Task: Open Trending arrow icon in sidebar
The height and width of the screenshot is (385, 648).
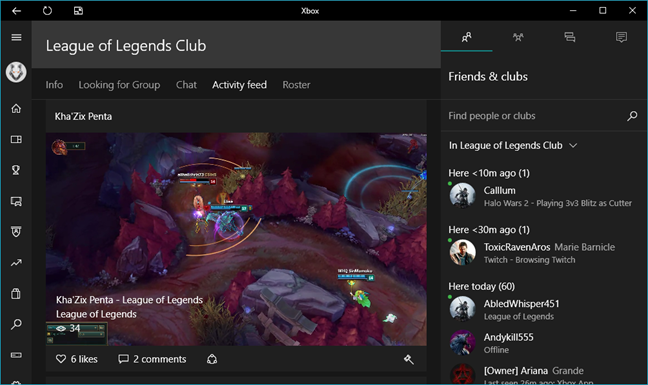Action: pyautogui.click(x=16, y=263)
